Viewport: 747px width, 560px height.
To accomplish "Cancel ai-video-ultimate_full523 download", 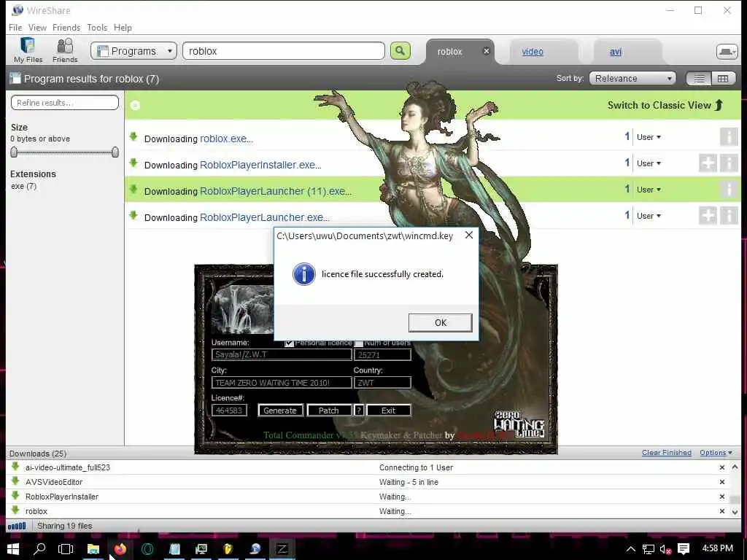I will (722, 467).
